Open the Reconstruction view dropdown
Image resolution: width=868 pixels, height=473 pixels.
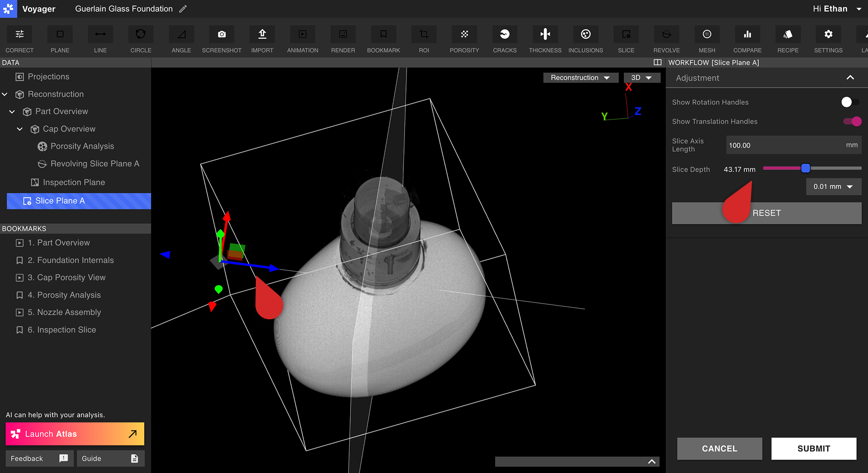point(580,78)
